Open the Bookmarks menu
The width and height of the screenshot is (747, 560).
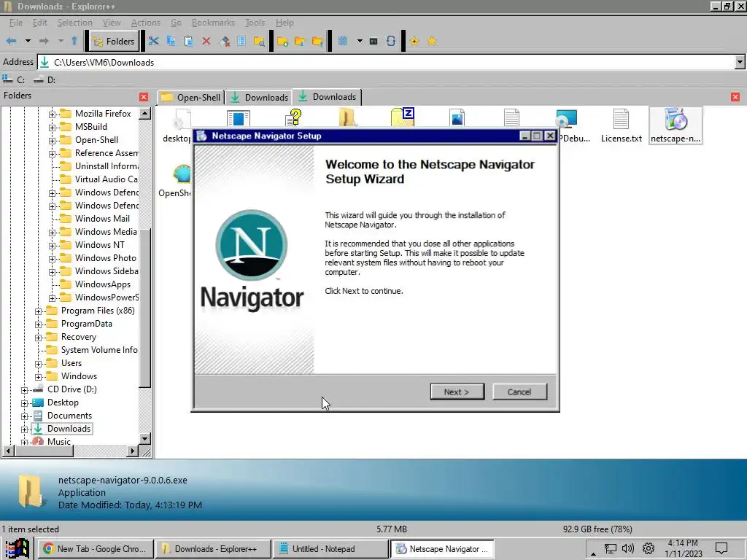(213, 23)
